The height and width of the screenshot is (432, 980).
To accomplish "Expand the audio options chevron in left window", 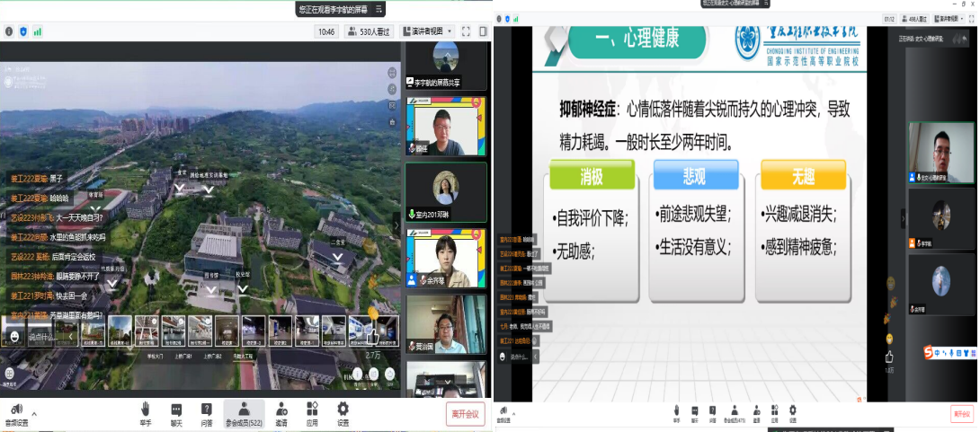I will point(34,413).
